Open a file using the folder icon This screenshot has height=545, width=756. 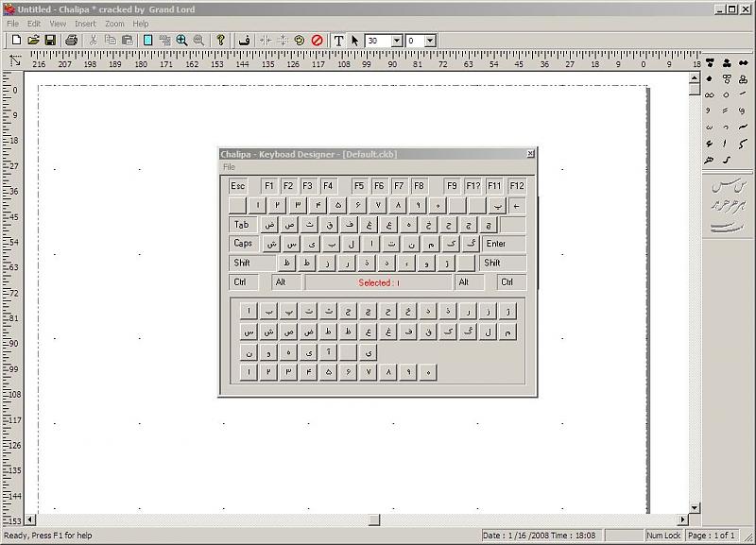[33, 41]
